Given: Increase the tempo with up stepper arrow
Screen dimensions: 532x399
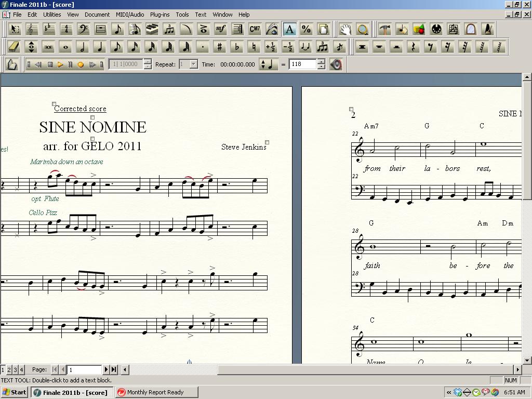Looking at the screenshot, I should tap(321, 61).
